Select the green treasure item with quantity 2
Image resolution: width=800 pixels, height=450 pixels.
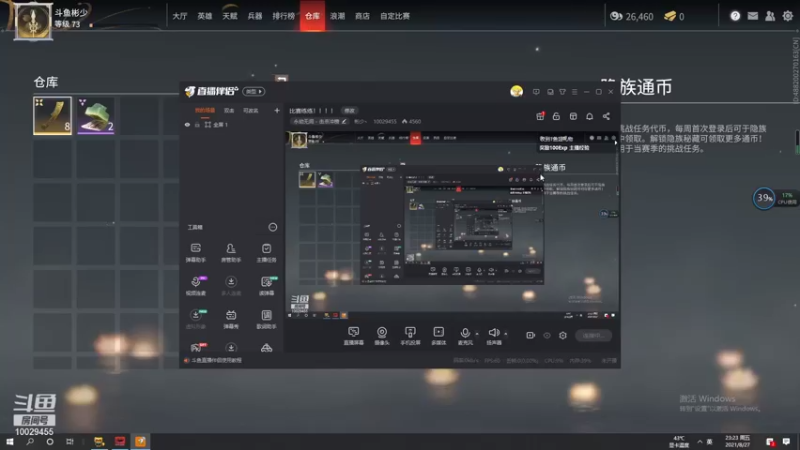point(96,116)
